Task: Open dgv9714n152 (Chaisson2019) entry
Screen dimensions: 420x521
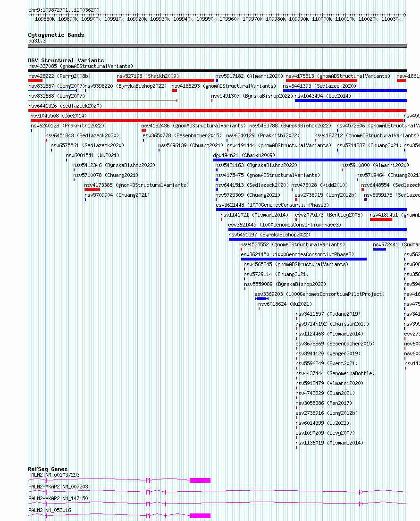Action: [x=332, y=324]
